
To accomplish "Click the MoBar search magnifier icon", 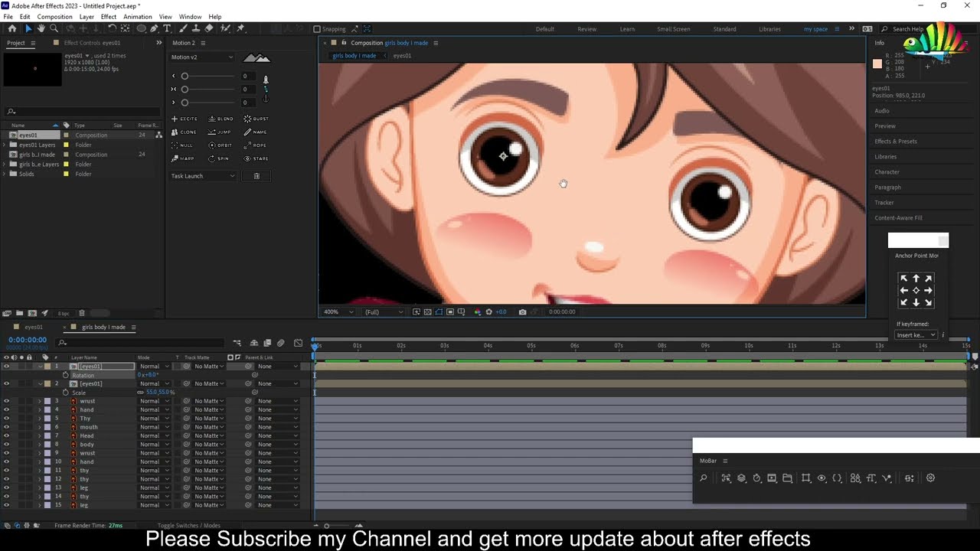I will point(703,478).
